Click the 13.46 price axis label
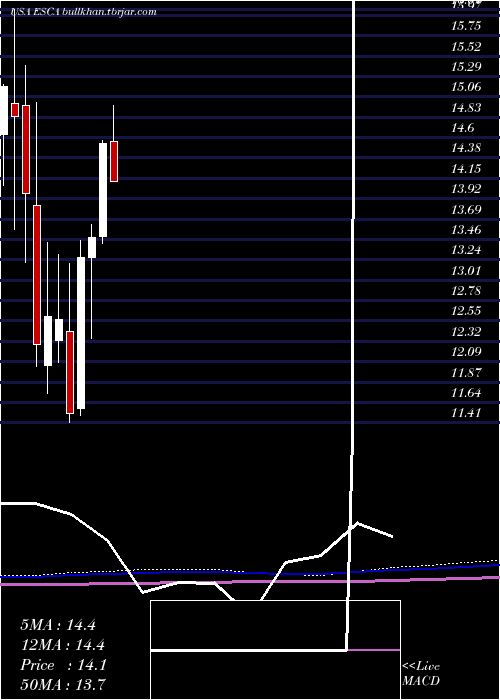This screenshot has height=700, width=500. 466,230
